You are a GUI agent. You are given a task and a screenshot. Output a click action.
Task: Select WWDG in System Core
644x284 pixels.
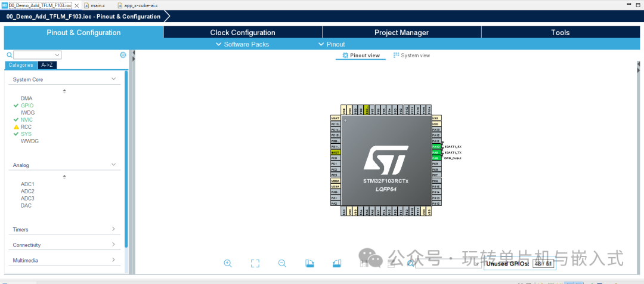click(30, 141)
